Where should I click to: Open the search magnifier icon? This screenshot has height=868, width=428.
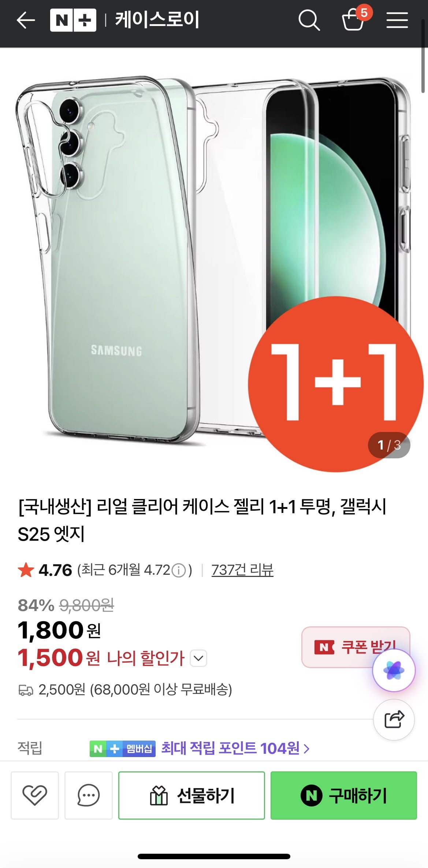pos(309,20)
